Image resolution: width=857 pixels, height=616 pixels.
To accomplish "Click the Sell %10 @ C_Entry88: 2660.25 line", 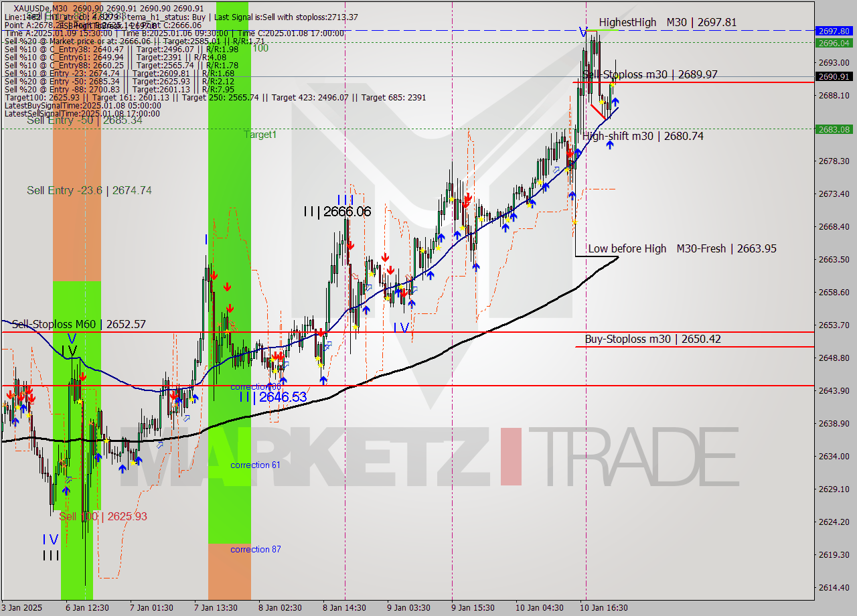I will pos(121,65).
